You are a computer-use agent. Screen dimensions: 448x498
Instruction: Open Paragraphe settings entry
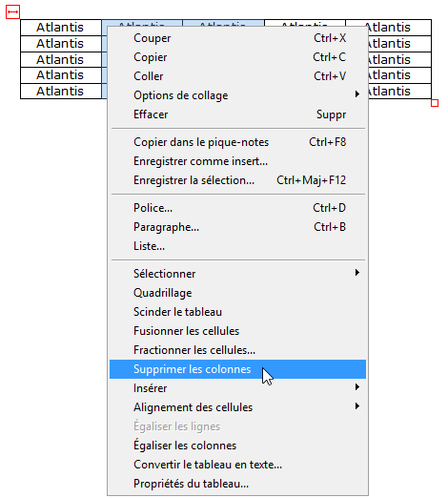click(237, 227)
